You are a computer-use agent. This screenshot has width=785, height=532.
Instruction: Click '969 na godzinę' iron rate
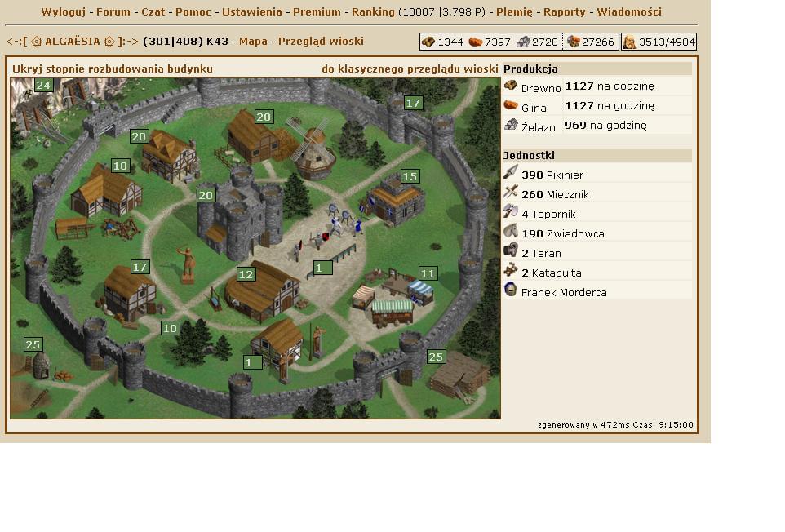605,125
